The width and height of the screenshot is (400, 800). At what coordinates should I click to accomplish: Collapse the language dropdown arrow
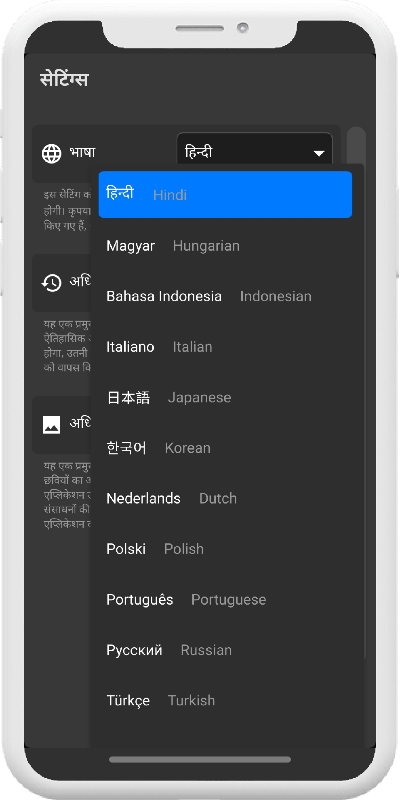[319, 153]
